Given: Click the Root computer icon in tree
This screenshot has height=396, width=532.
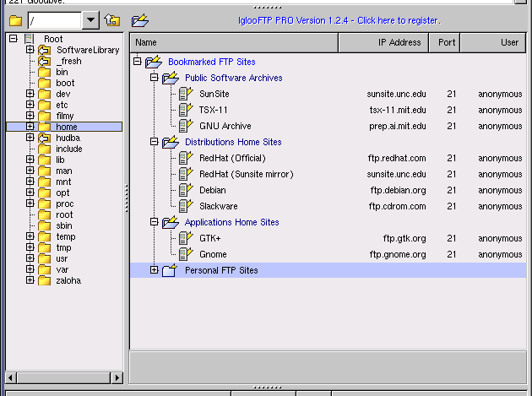Looking at the screenshot, I should tap(30, 39).
